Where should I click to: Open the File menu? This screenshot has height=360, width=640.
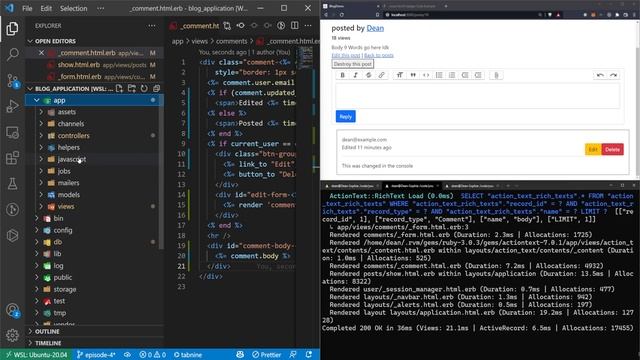(x=27, y=8)
